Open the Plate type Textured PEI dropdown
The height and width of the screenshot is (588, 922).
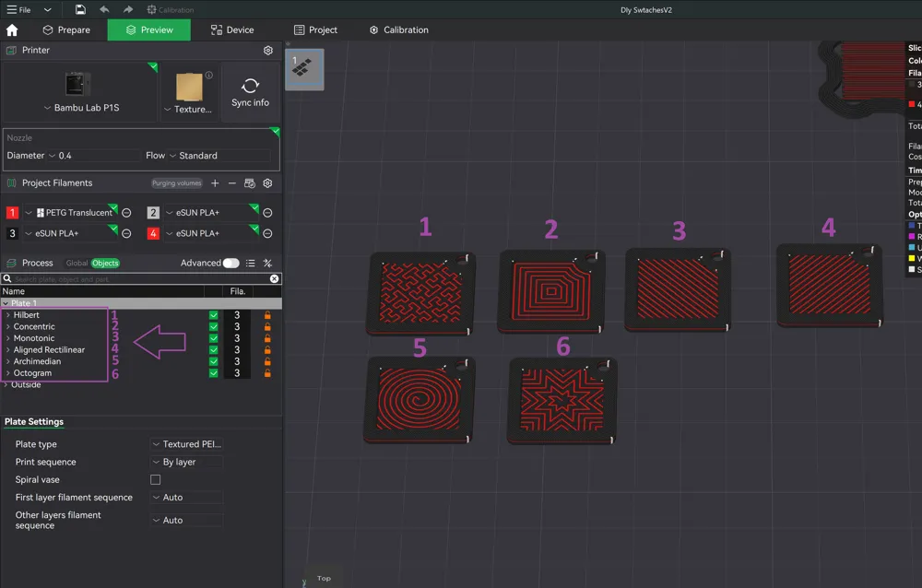click(x=187, y=444)
